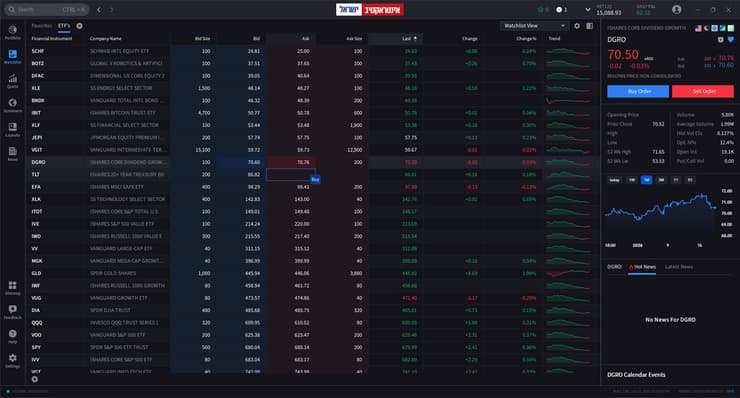Select the XLF row
This screenshot has width=740, height=398.
pos(312,125)
